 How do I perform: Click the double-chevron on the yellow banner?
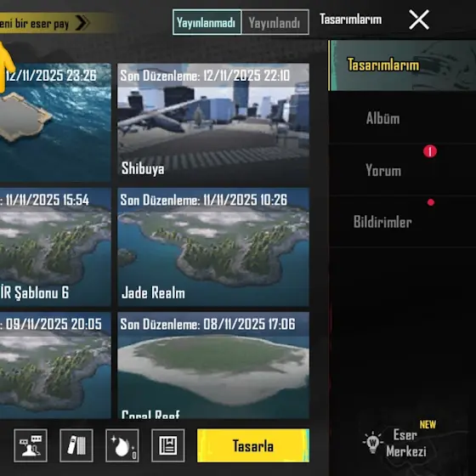(82, 23)
